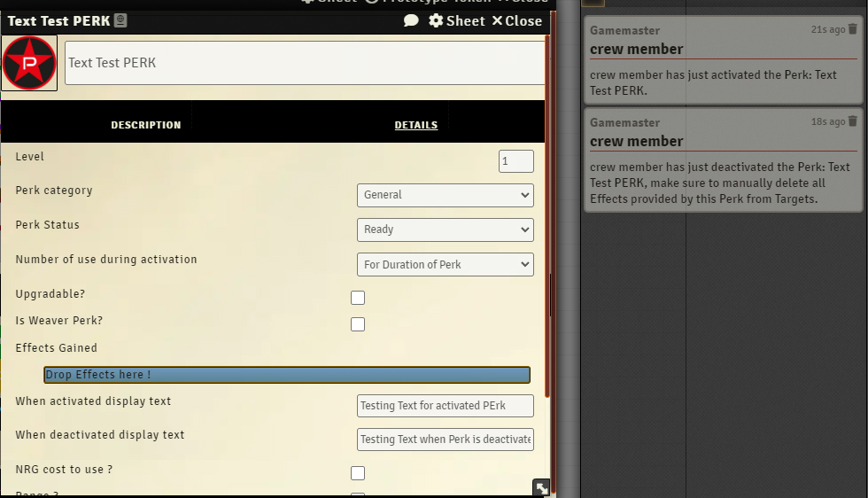The height and width of the screenshot is (498, 868).
Task: Close the Text Test PERK sheet
Action: [x=516, y=20]
